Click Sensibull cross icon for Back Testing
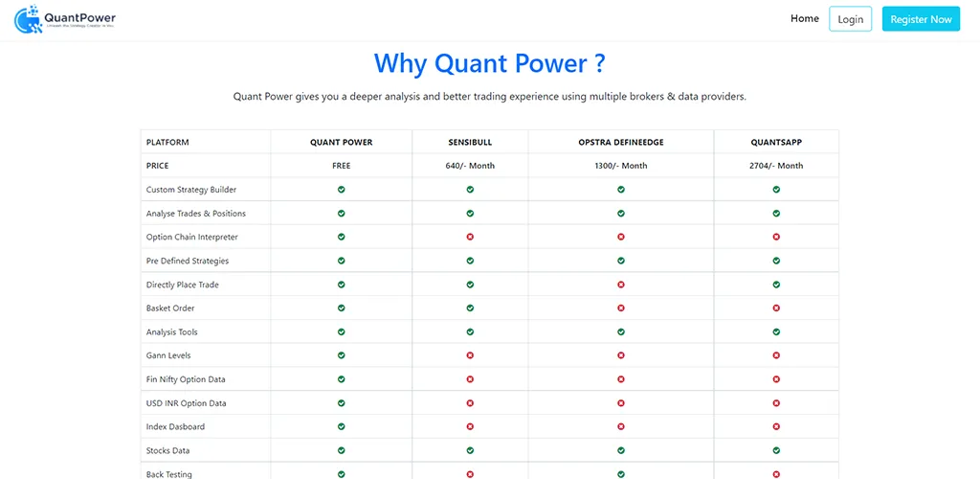The height and width of the screenshot is (479, 980). tap(470, 474)
